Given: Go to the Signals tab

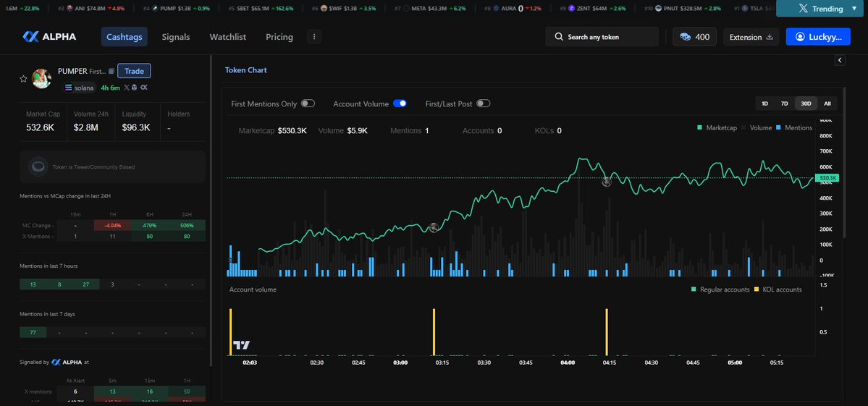Looking at the screenshot, I should [175, 37].
